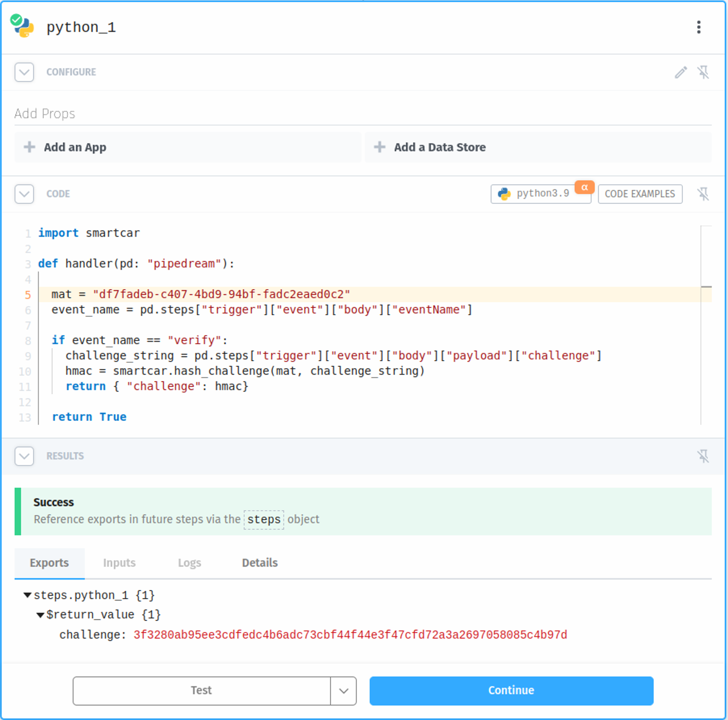
Task: Click the pencil edit icon in Configure
Action: point(680,72)
